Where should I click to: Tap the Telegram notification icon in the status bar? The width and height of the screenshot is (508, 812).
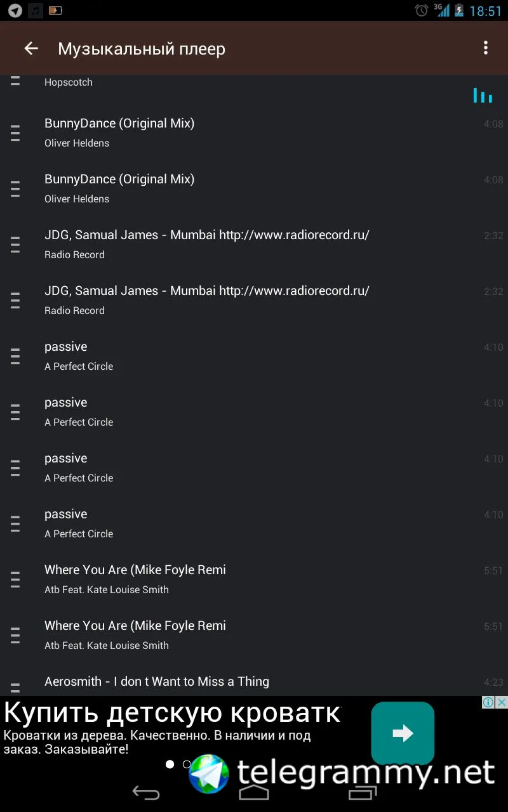coord(15,10)
